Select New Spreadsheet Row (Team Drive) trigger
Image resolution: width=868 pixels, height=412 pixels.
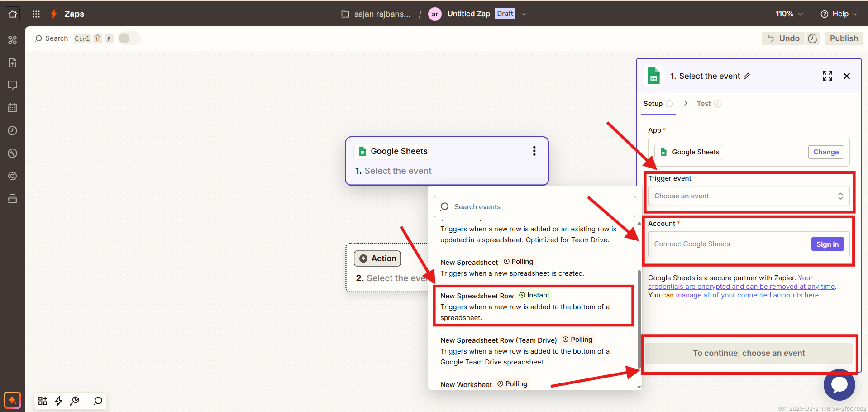point(534,350)
